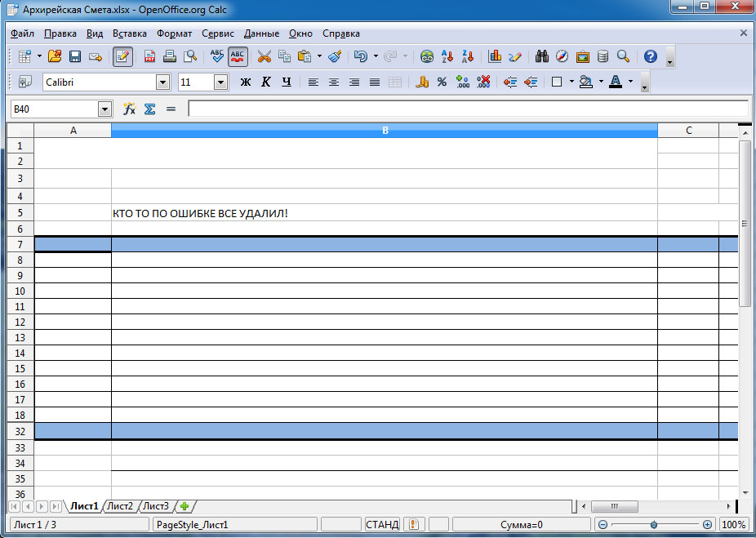Click the Cut scissors icon
Image resolution: width=756 pixels, height=538 pixels.
265,57
